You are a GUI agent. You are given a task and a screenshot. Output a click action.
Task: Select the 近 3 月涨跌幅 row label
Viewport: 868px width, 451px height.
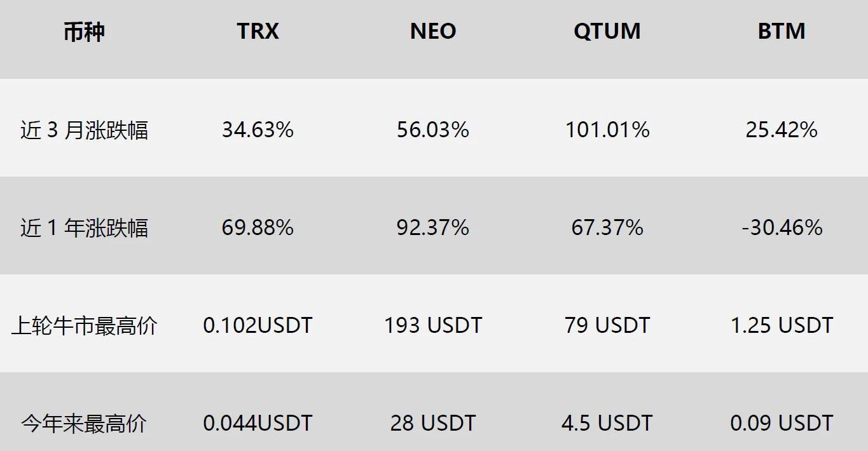84,130
